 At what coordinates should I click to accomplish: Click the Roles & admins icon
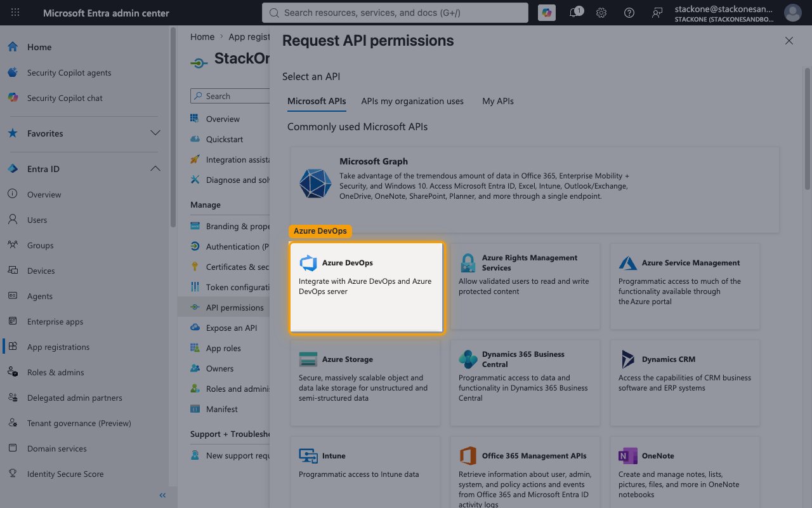coord(13,372)
